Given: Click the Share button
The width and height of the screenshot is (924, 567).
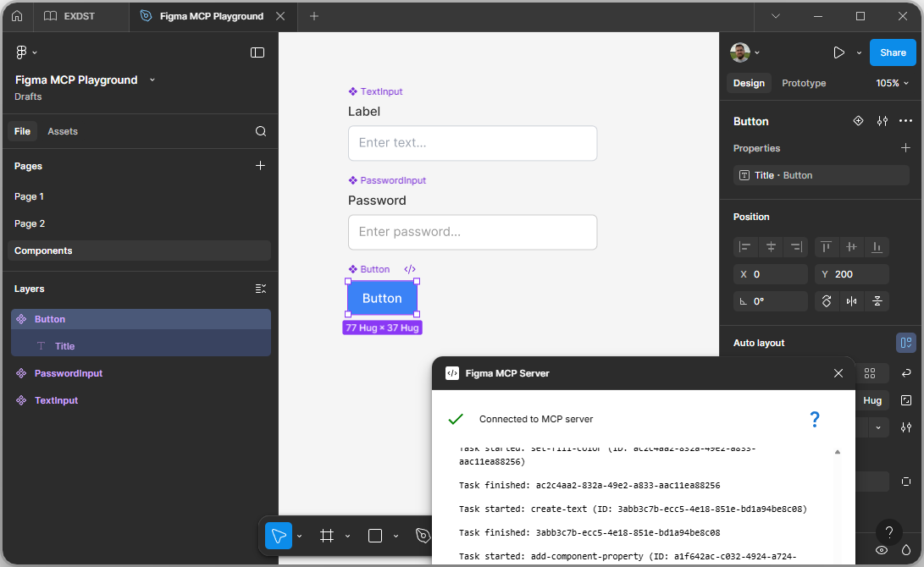Looking at the screenshot, I should click(x=893, y=52).
